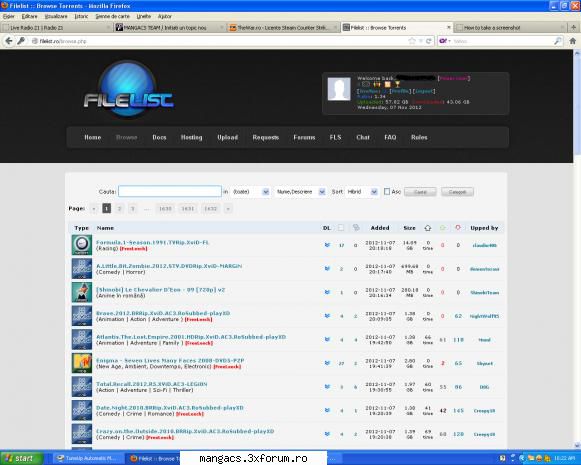
Task: Toggle the Asc sort checkbox
Action: 387,192
